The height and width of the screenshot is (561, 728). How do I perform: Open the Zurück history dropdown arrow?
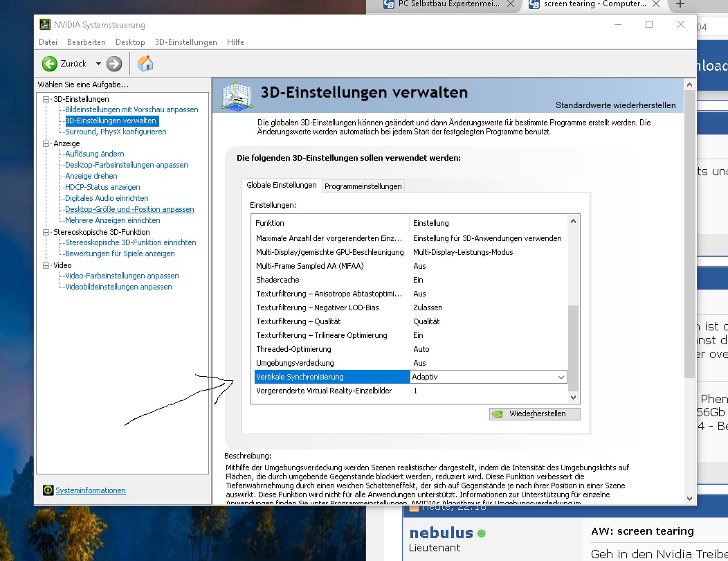[x=98, y=64]
